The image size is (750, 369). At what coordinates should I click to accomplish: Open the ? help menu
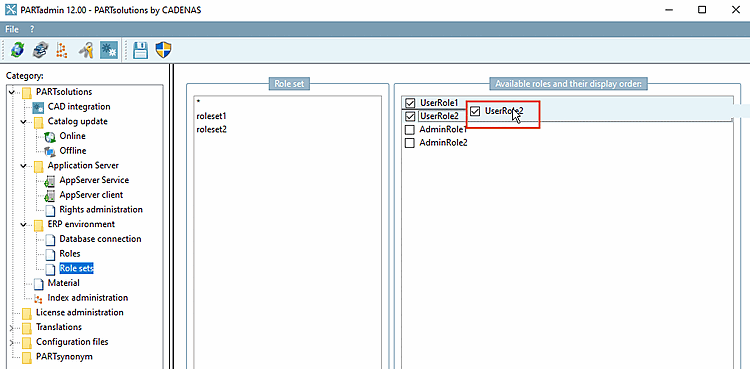(x=32, y=29)
